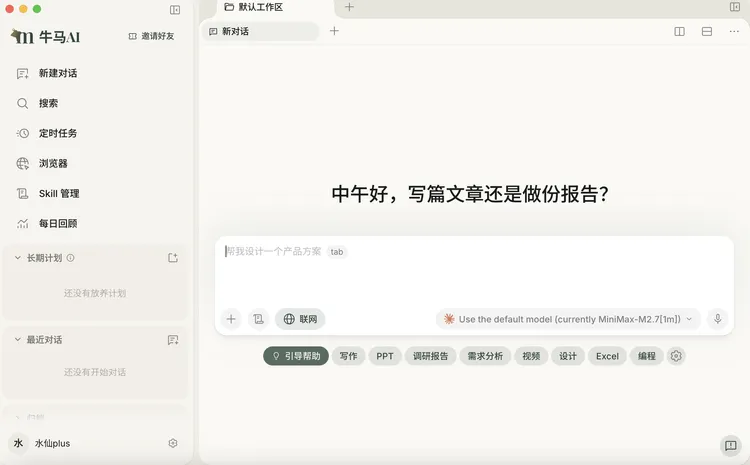The image size is (750, 465).
Task: Open the feedback icon at bottom right
Action: [730, 445]
